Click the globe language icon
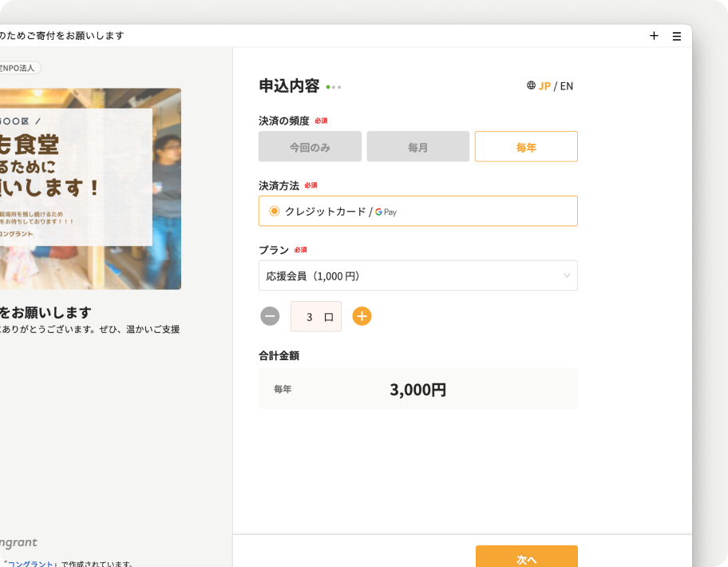Screen dimensions: 728x567 click(531, 85)
